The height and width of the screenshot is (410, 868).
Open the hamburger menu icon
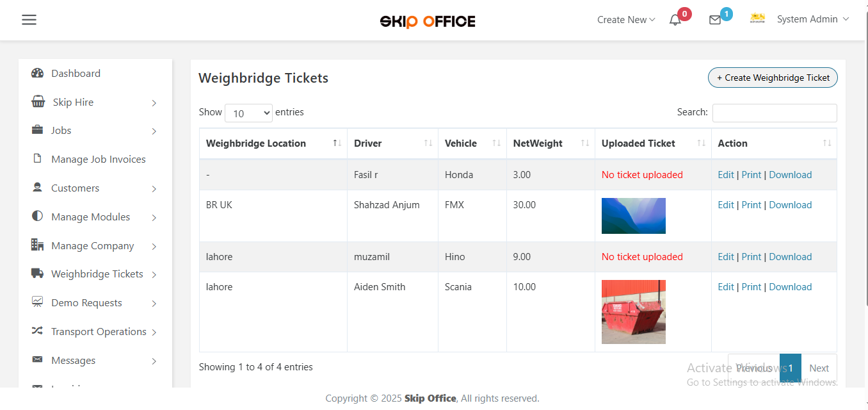pyautogui.click(x=29, y=20)
